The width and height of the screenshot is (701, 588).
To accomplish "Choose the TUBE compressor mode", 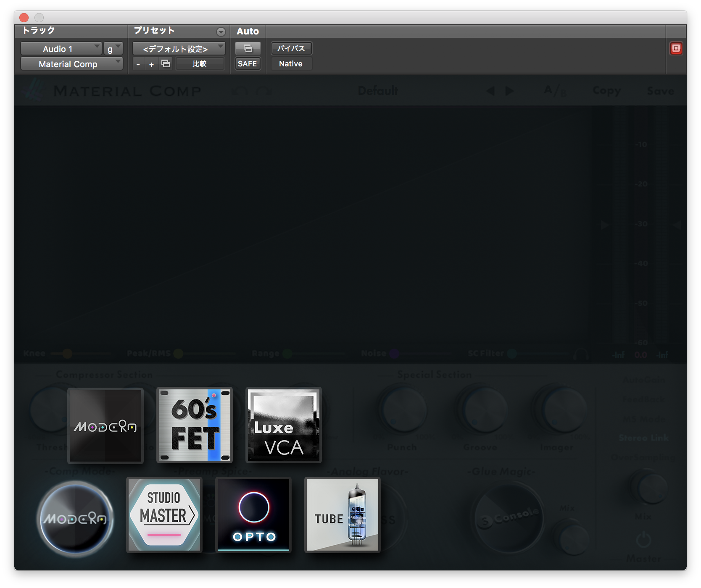I will point(343,515).
